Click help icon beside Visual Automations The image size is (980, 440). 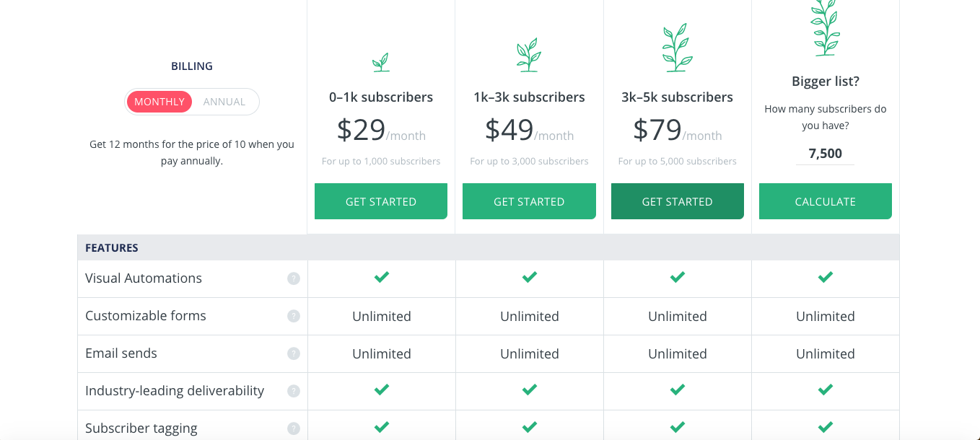[294, 278]
